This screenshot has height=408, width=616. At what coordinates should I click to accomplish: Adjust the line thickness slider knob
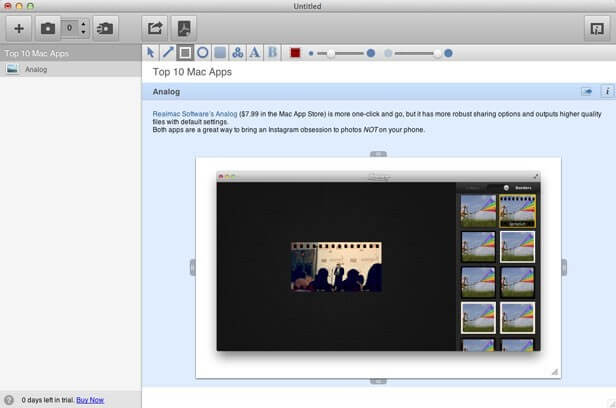[x=331, y=53]
